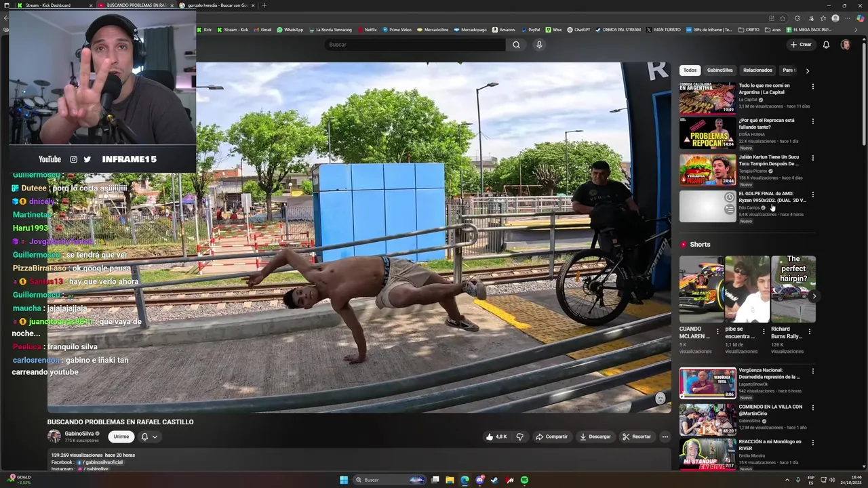This screenshot has width=868, height=488.
Task: Open GabinoSilva channel avatar
Action: coord(54,436)
